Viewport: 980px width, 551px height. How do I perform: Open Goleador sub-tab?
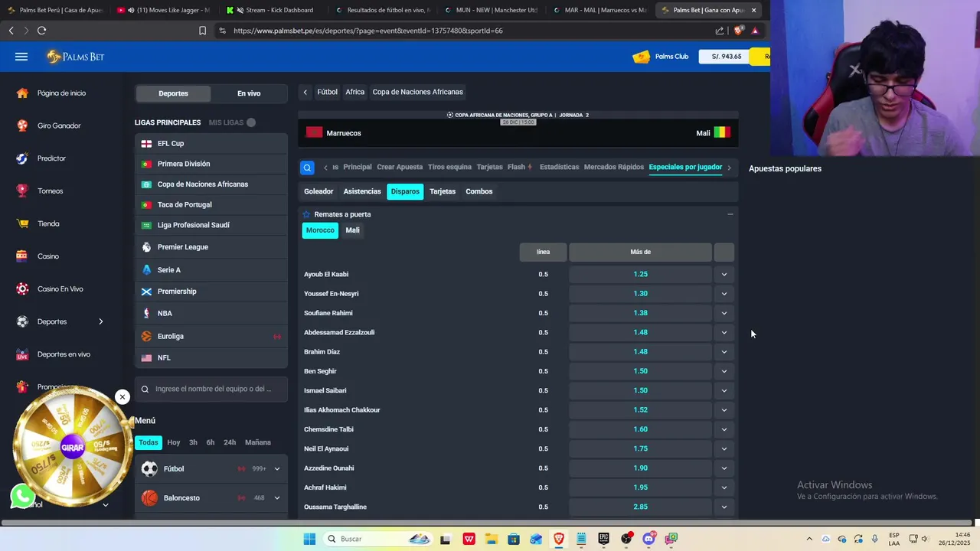coord(318,191)
